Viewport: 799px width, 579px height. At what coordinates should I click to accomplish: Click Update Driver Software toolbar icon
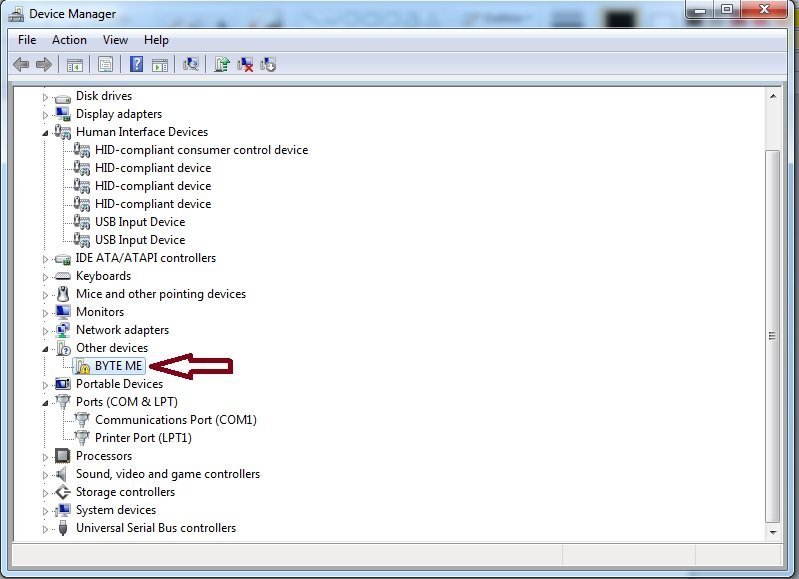coord(221,64)
